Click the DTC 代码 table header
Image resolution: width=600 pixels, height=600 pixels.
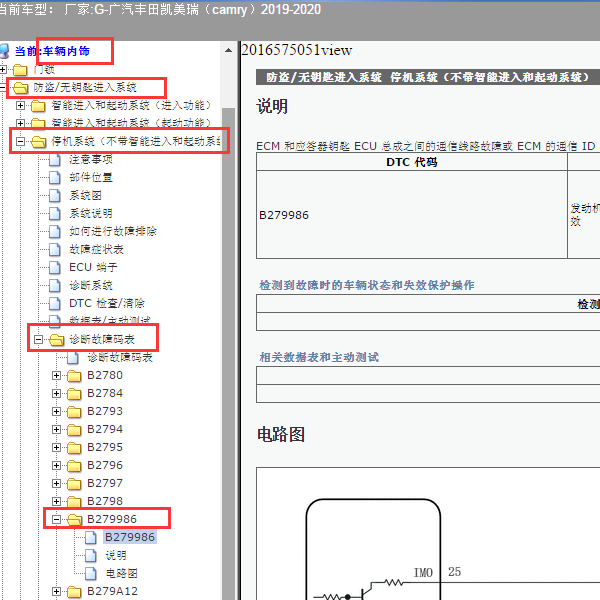[x=412, y=162]
